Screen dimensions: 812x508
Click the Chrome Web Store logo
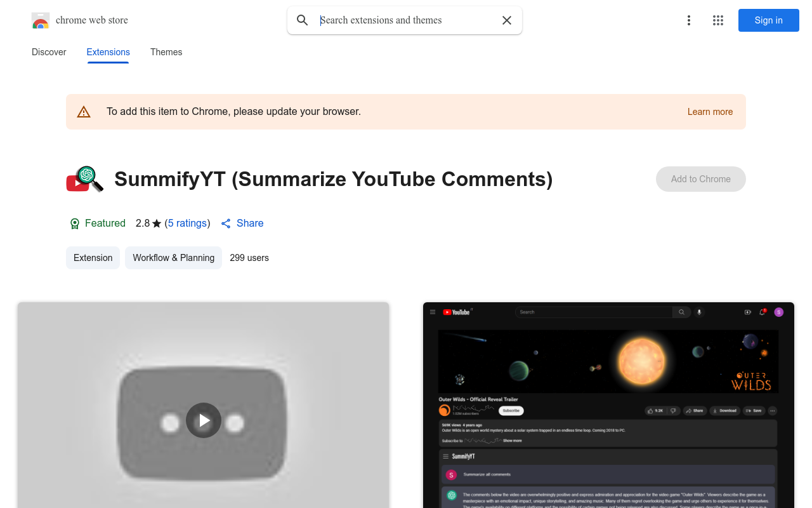pos(41,20)
